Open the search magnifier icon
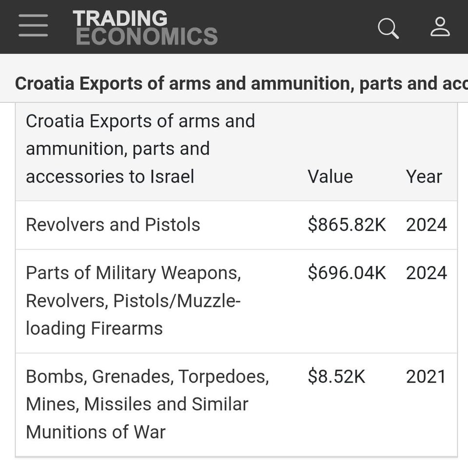The height and width of the screenshot is (476, 468). pos(388,28)
